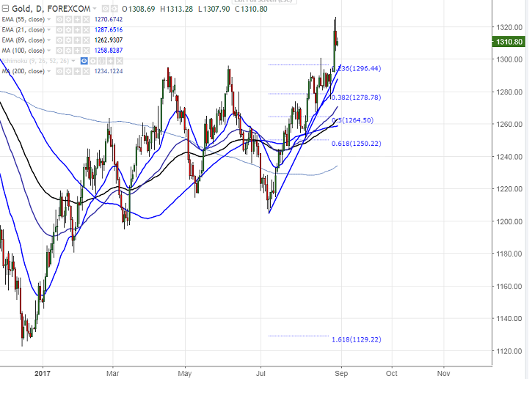This screenshot has width=532, height=398.
Task: Toggle visibility of the Gold main series
Action: [106, 9]
